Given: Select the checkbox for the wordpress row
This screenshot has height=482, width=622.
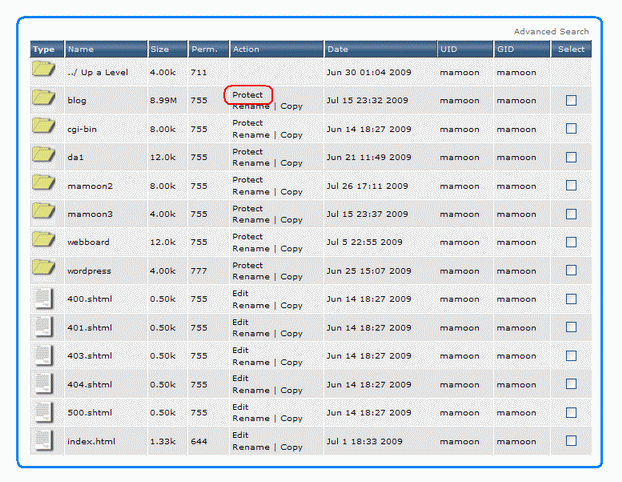Looking at the screenshot, I should pos(571,270).
